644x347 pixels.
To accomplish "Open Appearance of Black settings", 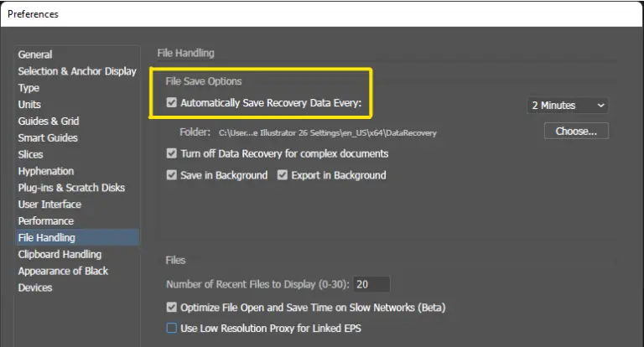I will (63, 271).
